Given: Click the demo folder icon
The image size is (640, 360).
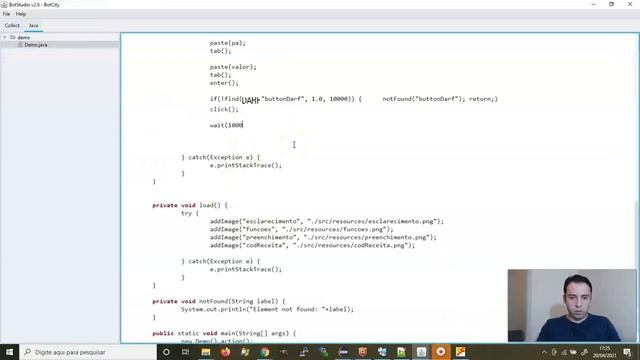Looking at the screenshot, I should pyautogui.click(x=13, y=37).
